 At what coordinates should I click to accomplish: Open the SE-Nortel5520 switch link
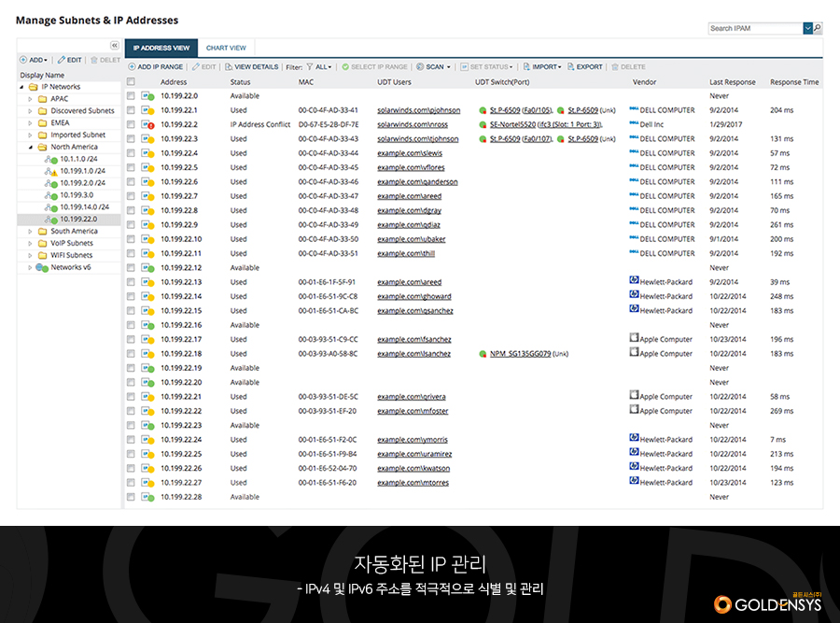(512, 125)
